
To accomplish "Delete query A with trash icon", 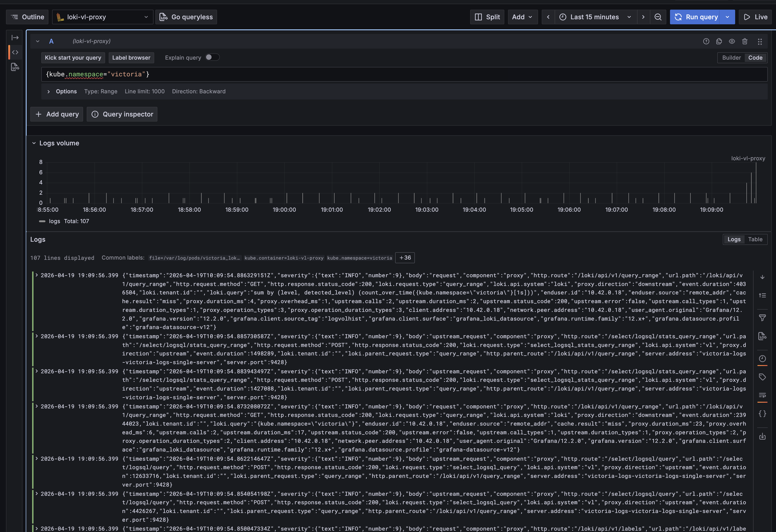I will click(x=745, y=41).
